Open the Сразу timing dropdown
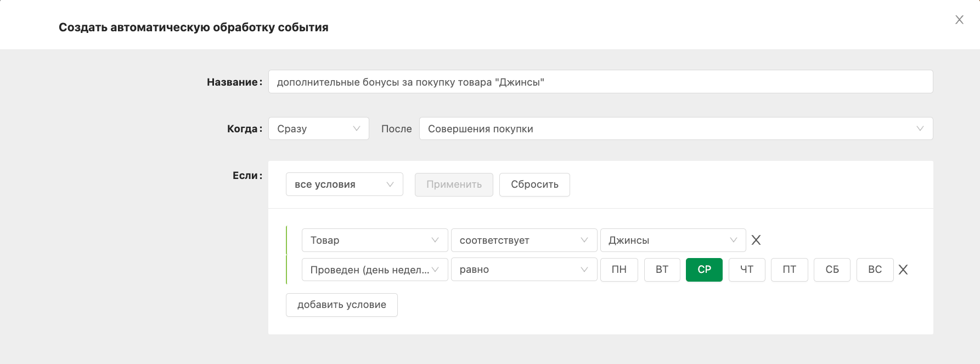Viewport: 980px width, 364px height. tap(318, 128)
